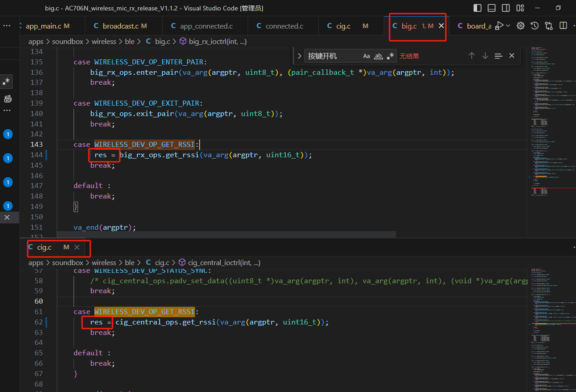The width and height of the screenshot is (576, 392).
Task: Toggle match case in find widget
Action: click(366, 56)
